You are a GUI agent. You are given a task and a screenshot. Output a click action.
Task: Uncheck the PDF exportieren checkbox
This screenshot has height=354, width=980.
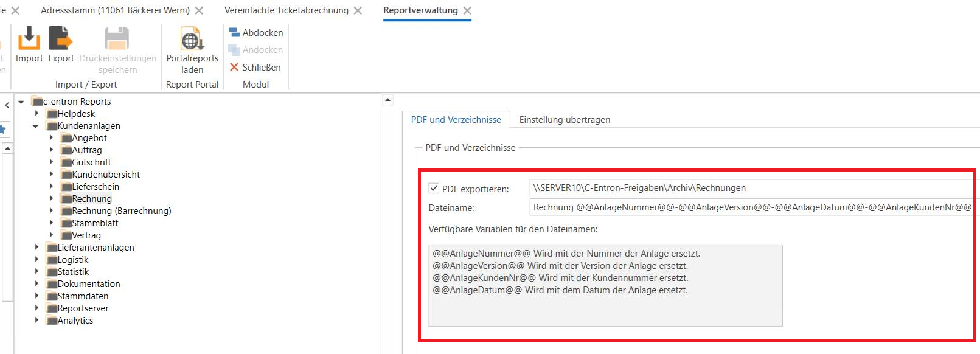click(434, 189)
